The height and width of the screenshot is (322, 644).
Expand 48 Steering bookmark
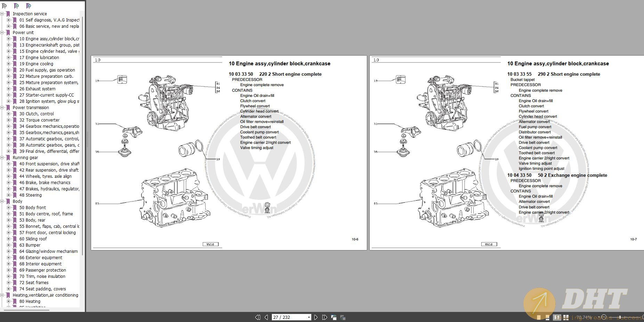pos(9,195)
